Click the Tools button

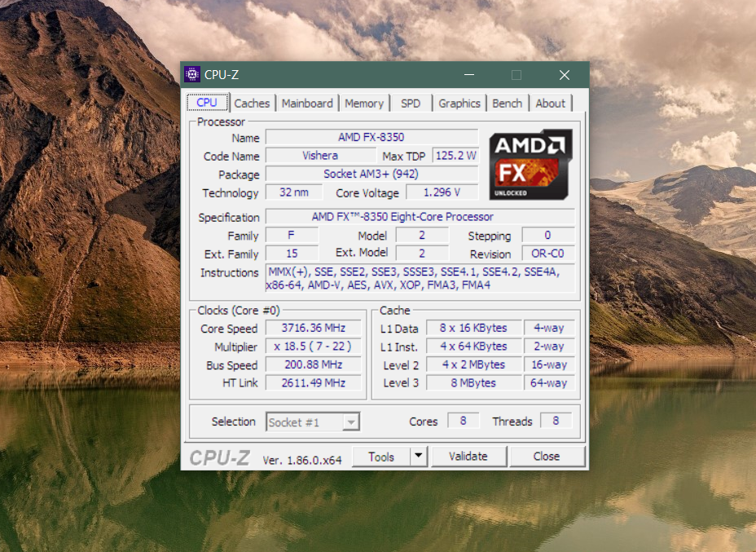coord(381,457)
